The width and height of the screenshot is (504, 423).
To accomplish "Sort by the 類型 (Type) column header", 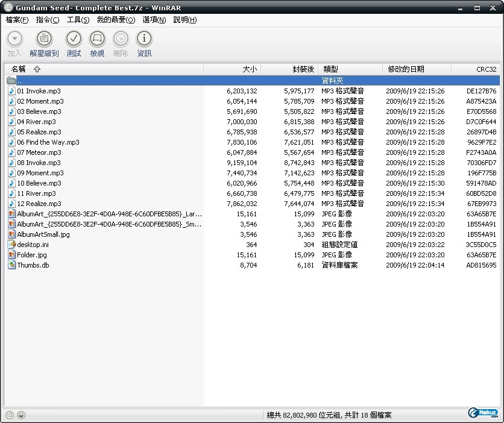I will [350, 69].
